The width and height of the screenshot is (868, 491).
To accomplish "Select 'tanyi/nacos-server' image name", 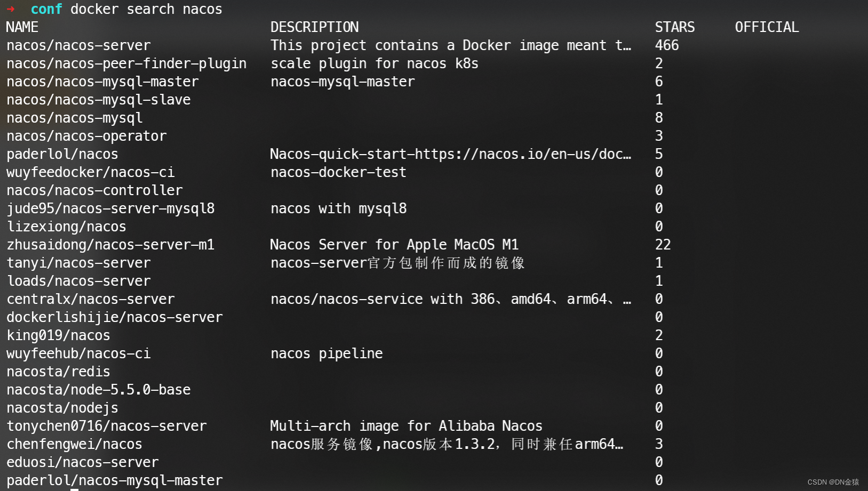I will click(x=78, y=263).
